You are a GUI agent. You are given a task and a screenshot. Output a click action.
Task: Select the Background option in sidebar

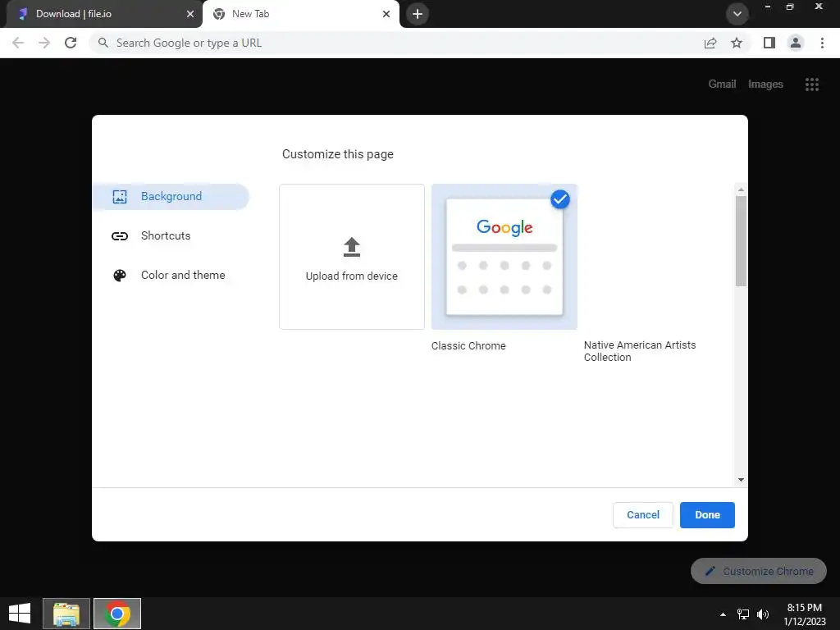pyautogui.click(x=171, y=197)
